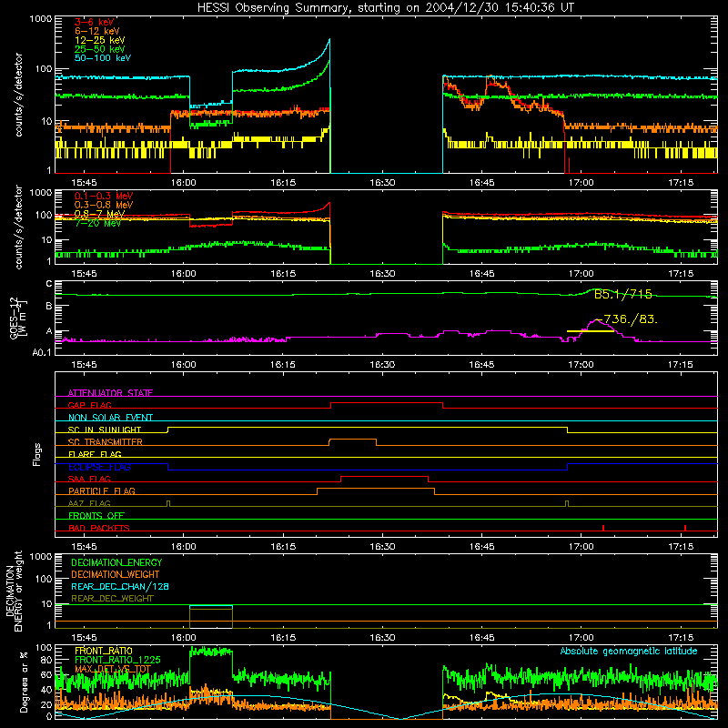Click the "BAD_PACKETS" flag label

(99, 528)
